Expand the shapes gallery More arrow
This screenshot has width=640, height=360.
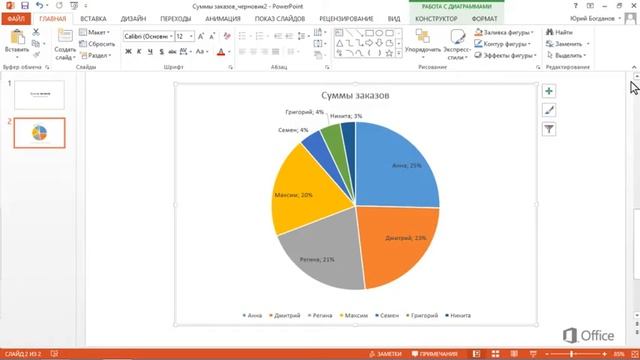tap(399, 53)
